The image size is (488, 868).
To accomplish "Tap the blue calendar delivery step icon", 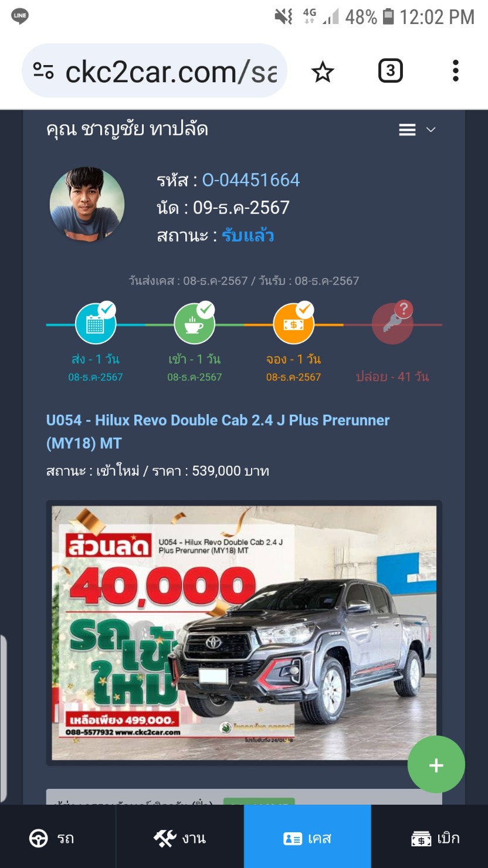I will tap(96, 324).
